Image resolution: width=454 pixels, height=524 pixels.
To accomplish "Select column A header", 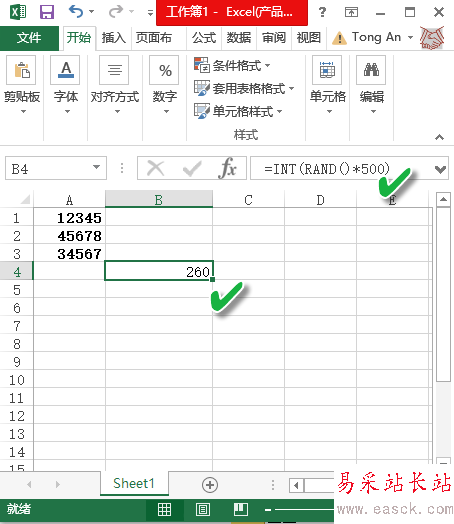I will point(69,200).
